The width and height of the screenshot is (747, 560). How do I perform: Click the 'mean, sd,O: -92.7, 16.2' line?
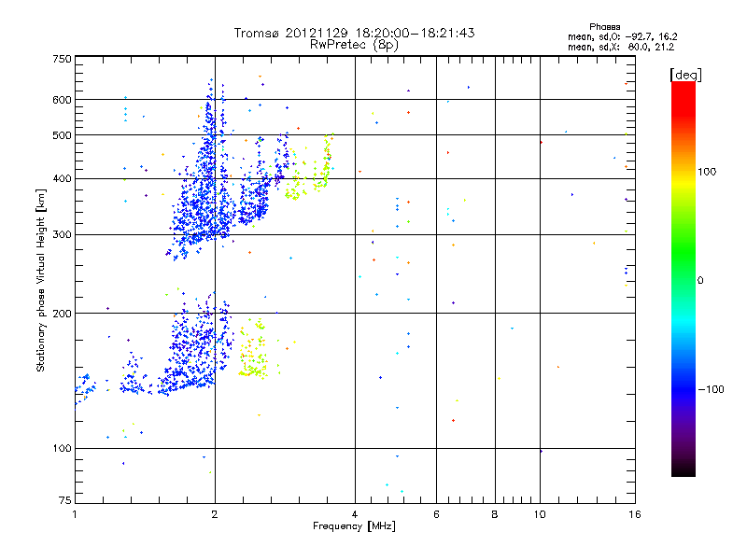point(622,36)
